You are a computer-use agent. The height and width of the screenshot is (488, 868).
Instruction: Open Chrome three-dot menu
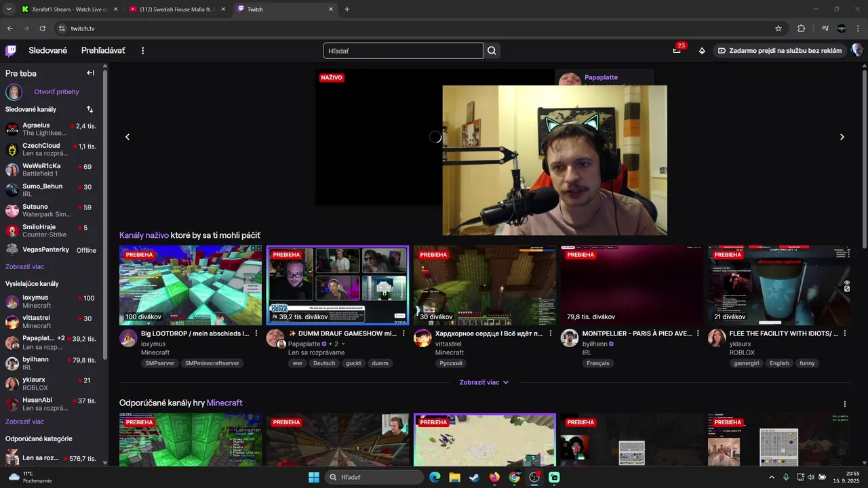(859, 28)
